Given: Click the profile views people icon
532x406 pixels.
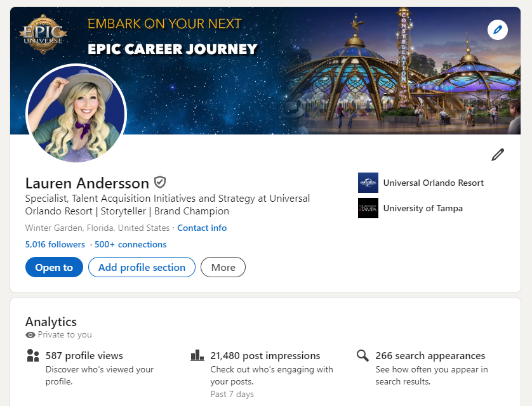Looking at the screenshot, I should [32, 355].
